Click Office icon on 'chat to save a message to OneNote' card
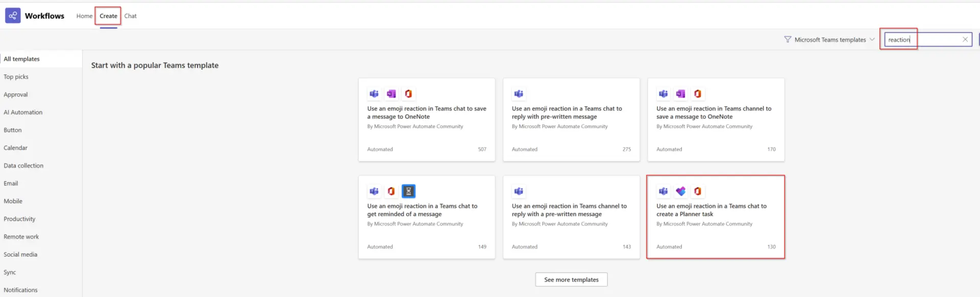This screenshot has width=980, height=297. pos(408,93)
